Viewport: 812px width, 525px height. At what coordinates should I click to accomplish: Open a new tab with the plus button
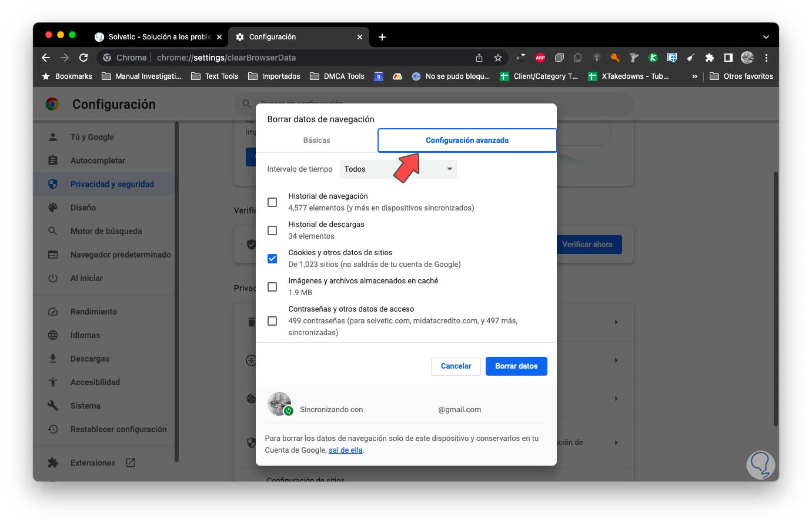coord(382,37)
